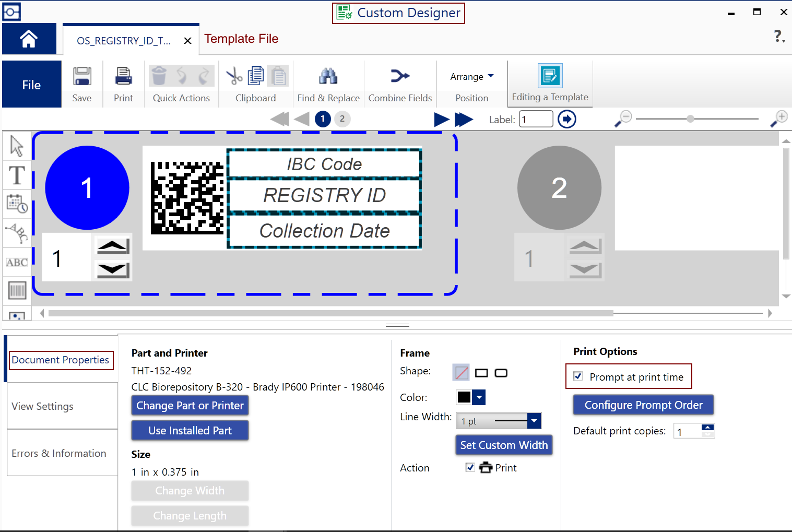The image size is (792, 532).
Task: Click the zoom slider handle
Action: (690, 119)
